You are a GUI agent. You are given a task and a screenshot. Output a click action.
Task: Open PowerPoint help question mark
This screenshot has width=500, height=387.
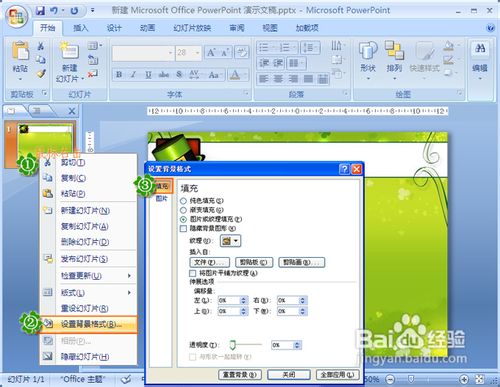point(490,28)
